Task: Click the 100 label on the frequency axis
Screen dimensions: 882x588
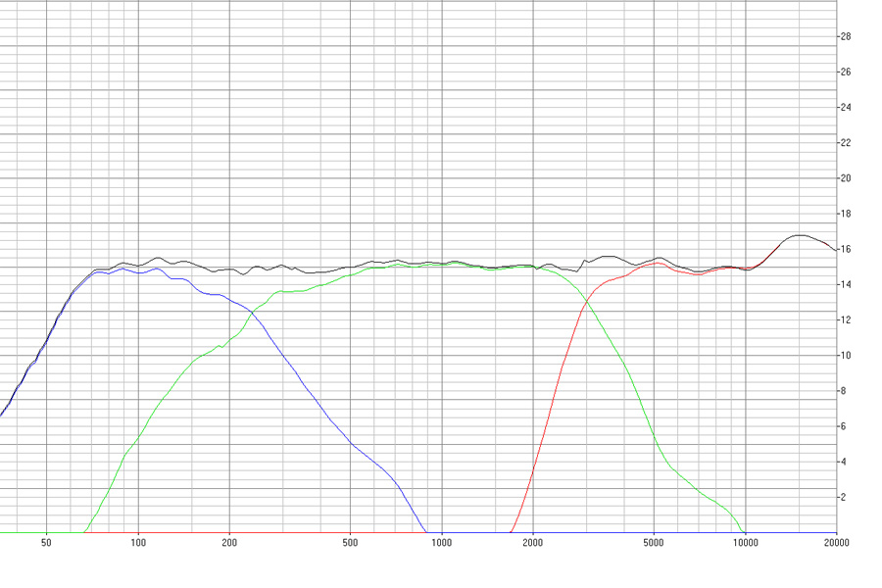Action: pos(138,543)
